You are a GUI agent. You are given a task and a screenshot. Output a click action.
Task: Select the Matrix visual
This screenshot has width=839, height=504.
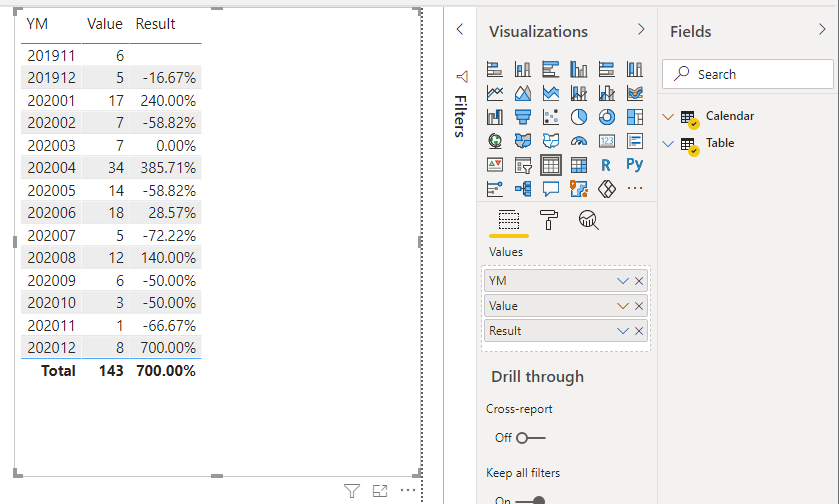(x=578, y=165)
